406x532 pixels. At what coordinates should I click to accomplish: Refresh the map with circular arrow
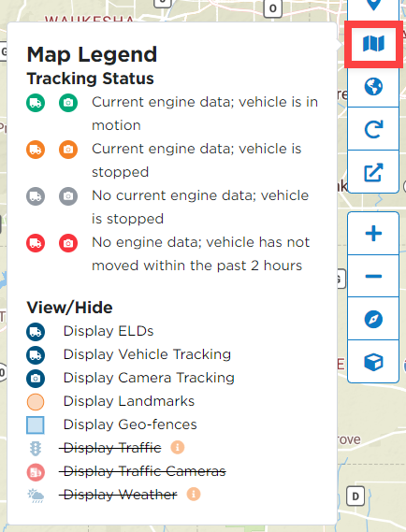click(x=373, y=129)
